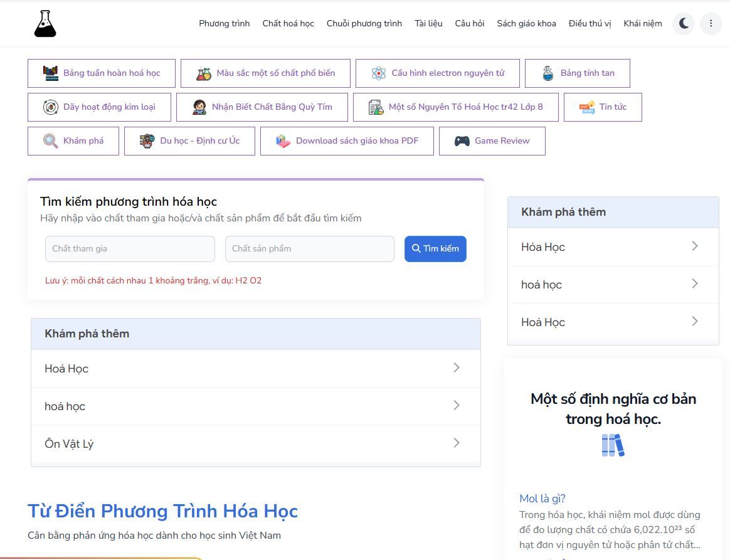Click the study abroad icon for Du học
730x560 pixels.
[147, 141]
